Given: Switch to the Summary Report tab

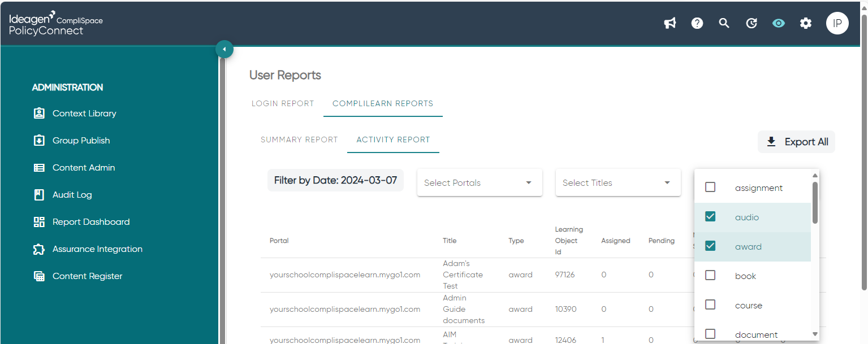Looking at the screenshot, I should [299, 140].
